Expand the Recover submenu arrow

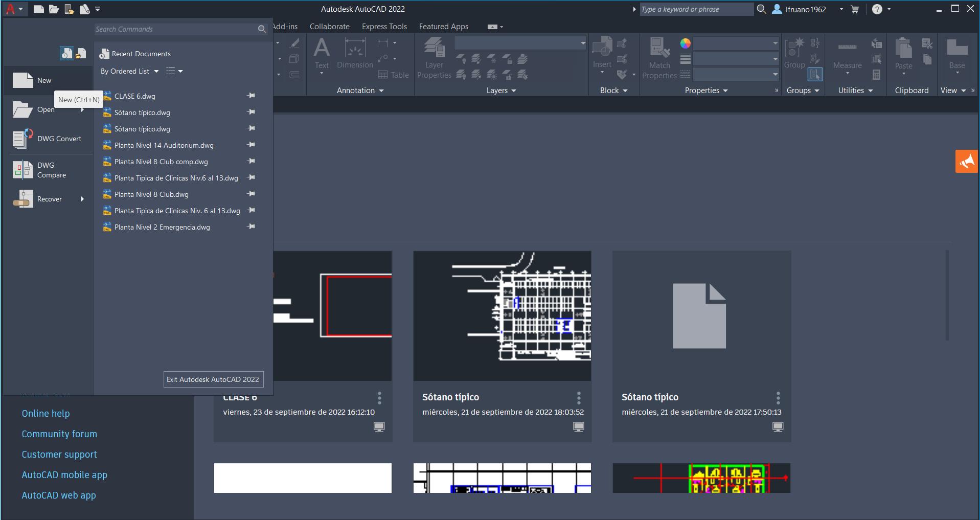(x=82, y=199)
